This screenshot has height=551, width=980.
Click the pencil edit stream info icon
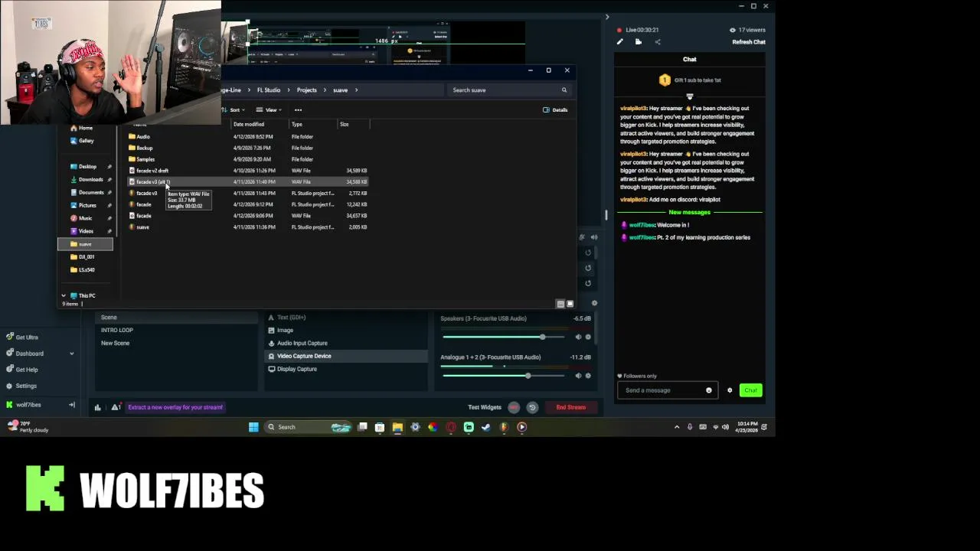click(620, 42)
